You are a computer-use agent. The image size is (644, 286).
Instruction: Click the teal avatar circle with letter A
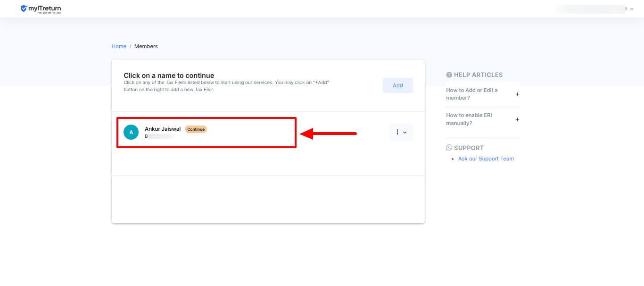131,132
